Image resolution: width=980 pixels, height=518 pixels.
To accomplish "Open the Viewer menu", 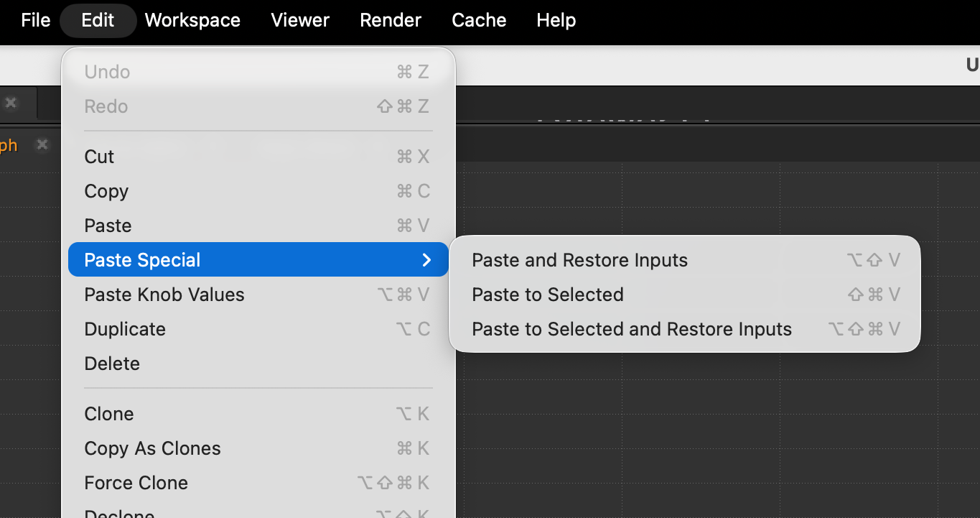I will coord(300,20).
